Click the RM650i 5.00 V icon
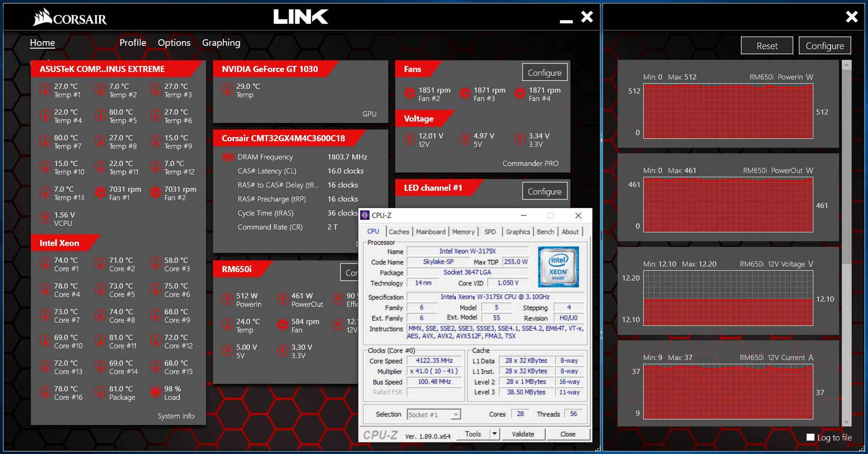The image size is (868, 454). pyautogui.click(x=228, y=350)
